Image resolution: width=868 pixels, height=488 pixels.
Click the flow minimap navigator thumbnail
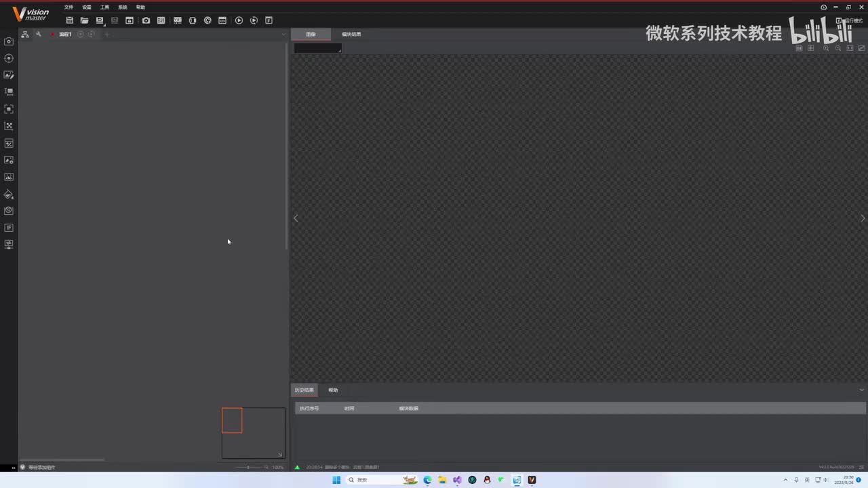(254, 432)
